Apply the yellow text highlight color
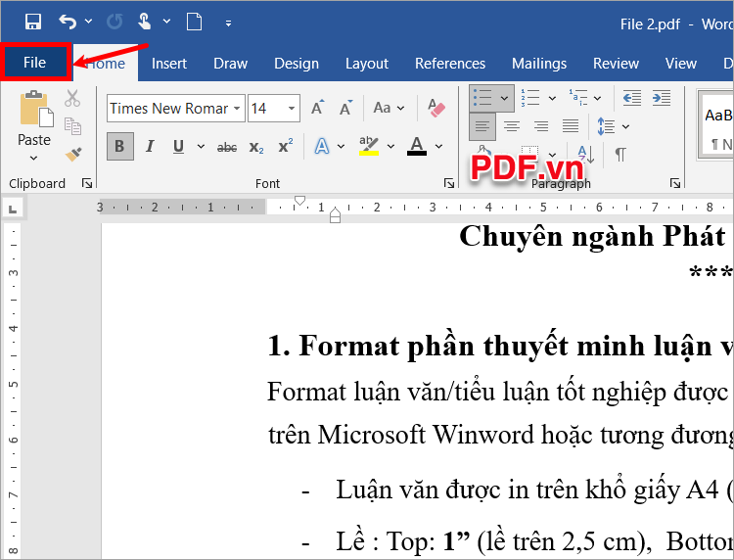This screenshot has width=734, height=560. click(x=368, y=147)
